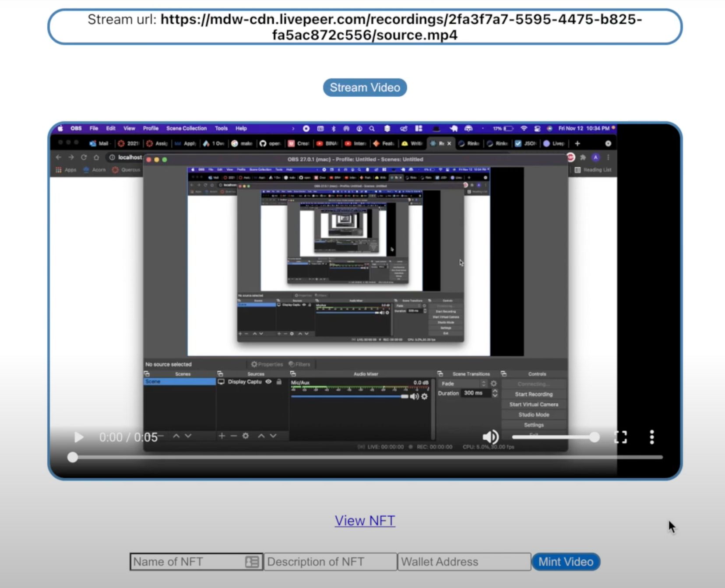The height and width of the screenshot is (588, 725).
Task: Click the Spotlight search icon in recorded menu bar
Action: pos(372,128)
